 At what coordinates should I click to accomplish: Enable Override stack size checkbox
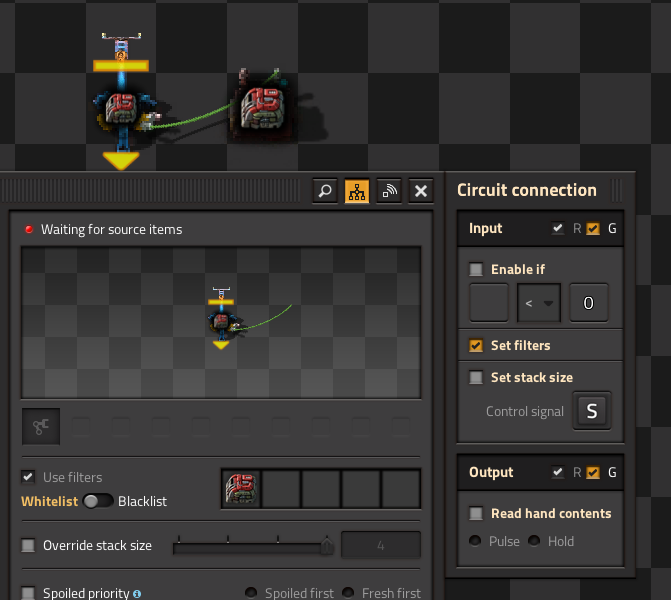28,545
